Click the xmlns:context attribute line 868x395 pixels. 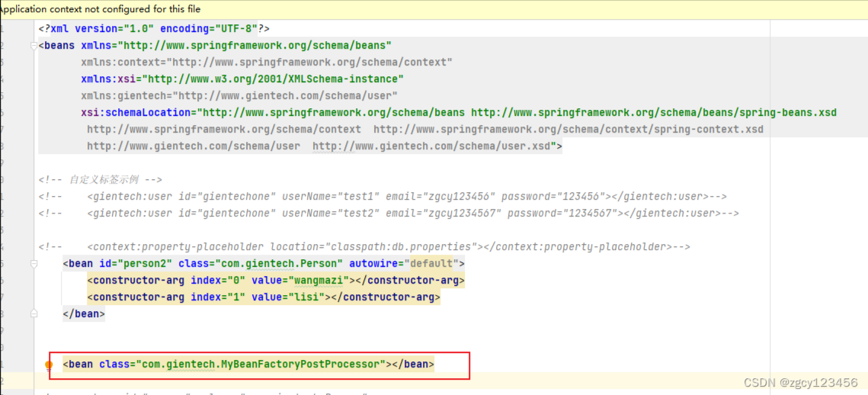[x=267, y=62]
